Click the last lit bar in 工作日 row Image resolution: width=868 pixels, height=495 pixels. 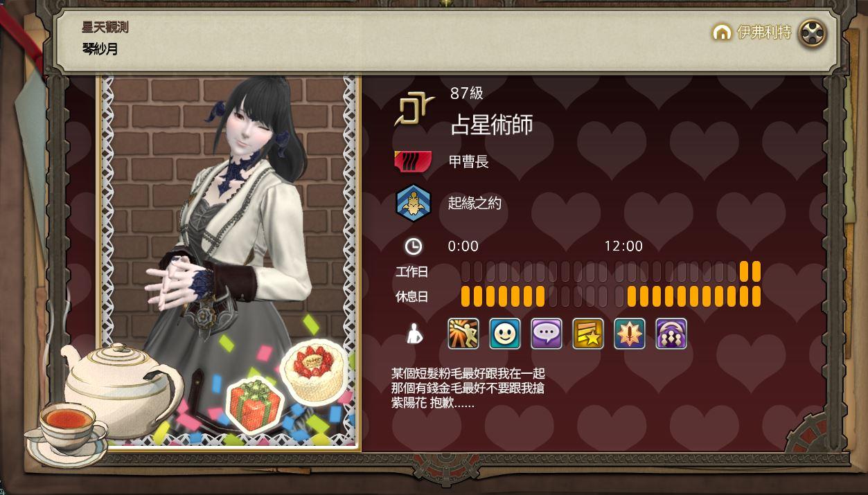click(756, 271)
